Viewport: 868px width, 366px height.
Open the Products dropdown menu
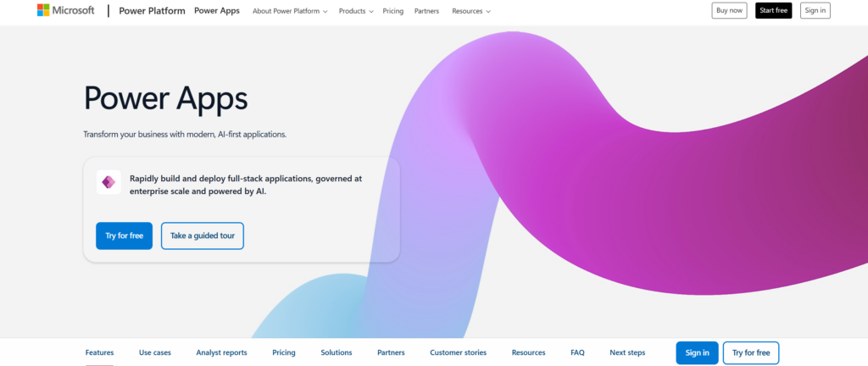[356, 11]
